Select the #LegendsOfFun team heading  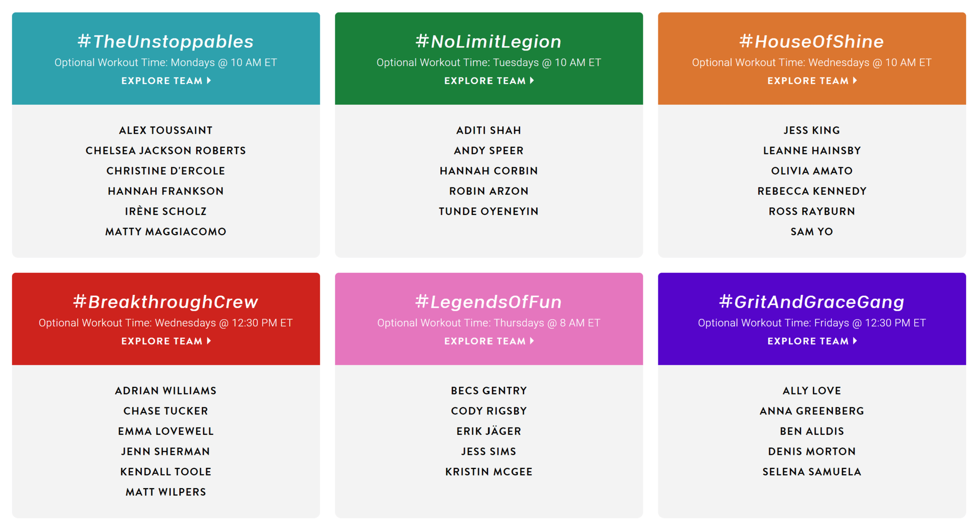point(489,302)
